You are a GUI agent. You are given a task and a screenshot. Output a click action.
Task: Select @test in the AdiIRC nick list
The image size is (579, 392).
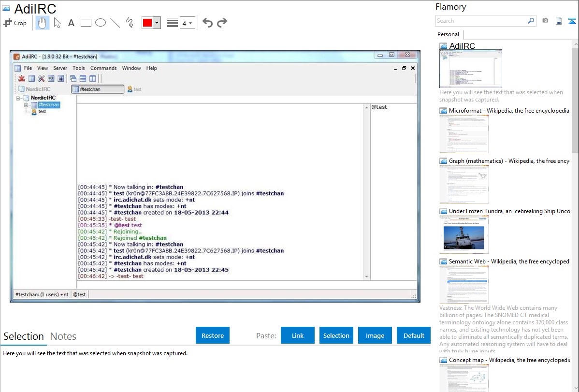click(x=379, y=107)
